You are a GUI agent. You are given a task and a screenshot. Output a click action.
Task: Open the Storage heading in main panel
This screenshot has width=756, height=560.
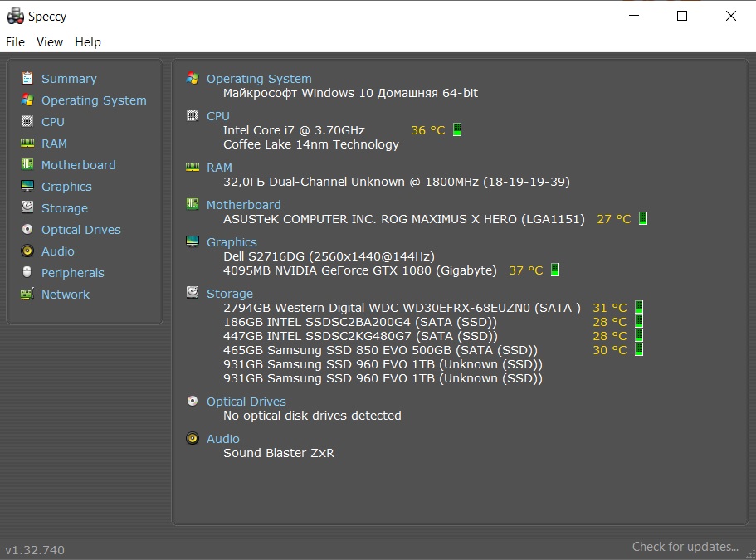click(x=229, y=294)
